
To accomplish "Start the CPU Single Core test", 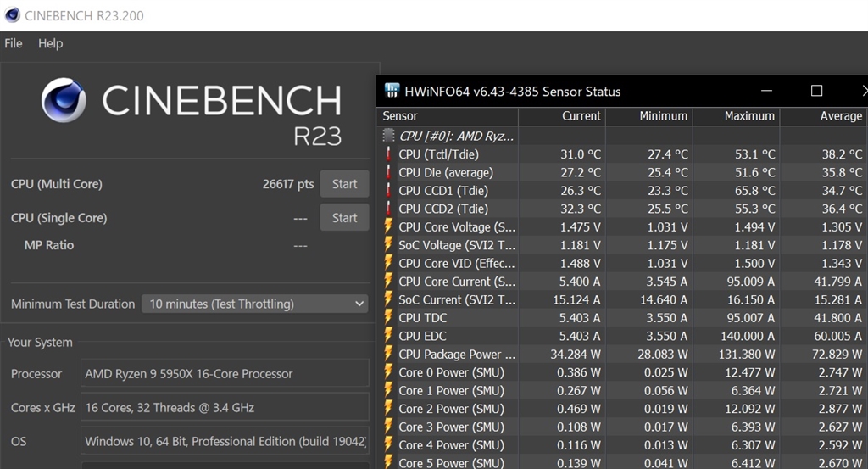I will click(x=344, y=218).
